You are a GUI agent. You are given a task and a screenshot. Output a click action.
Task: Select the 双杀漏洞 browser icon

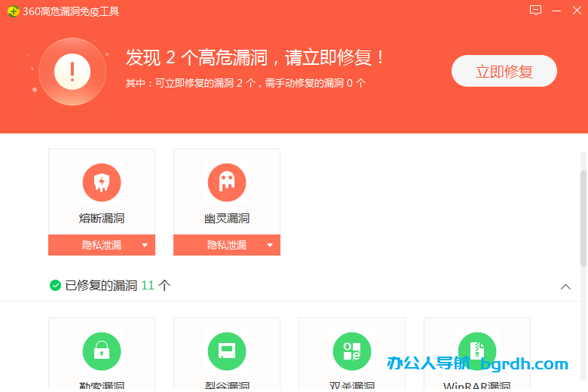tap(352, 351)
